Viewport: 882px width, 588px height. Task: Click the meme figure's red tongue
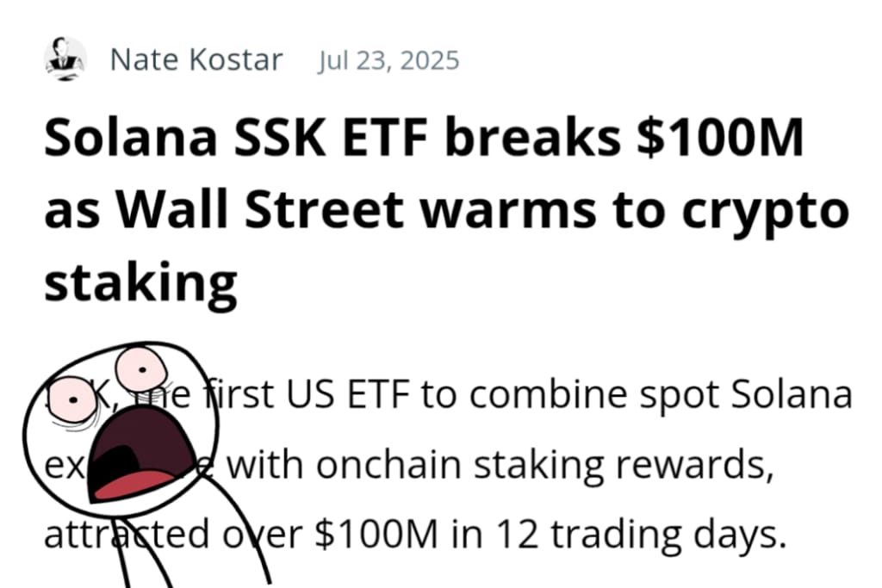(x=134, y=486)
